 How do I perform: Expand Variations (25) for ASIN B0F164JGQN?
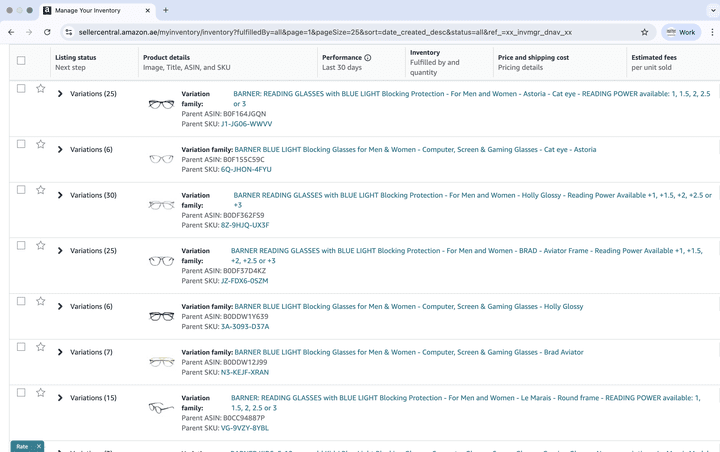[60, 94]
